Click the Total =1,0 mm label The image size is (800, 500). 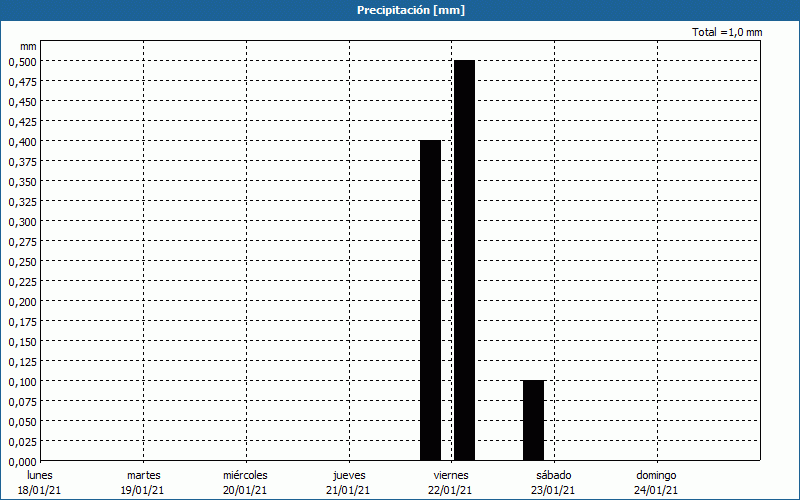[727, 32]
